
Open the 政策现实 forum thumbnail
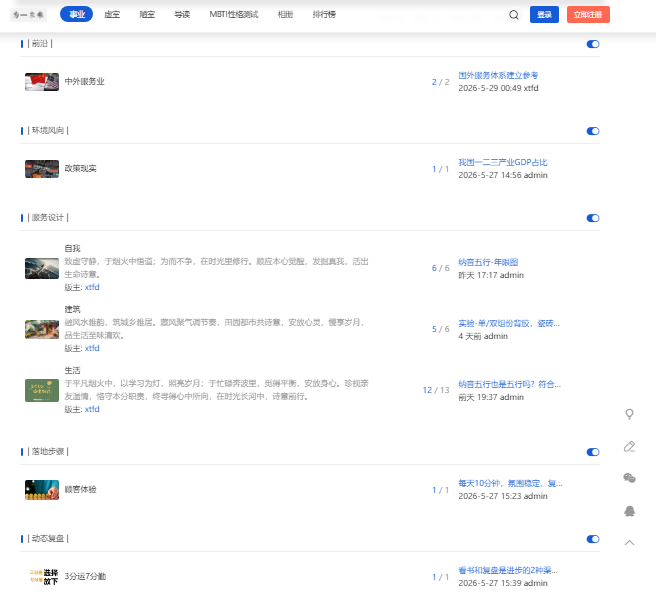pos(42,169)
